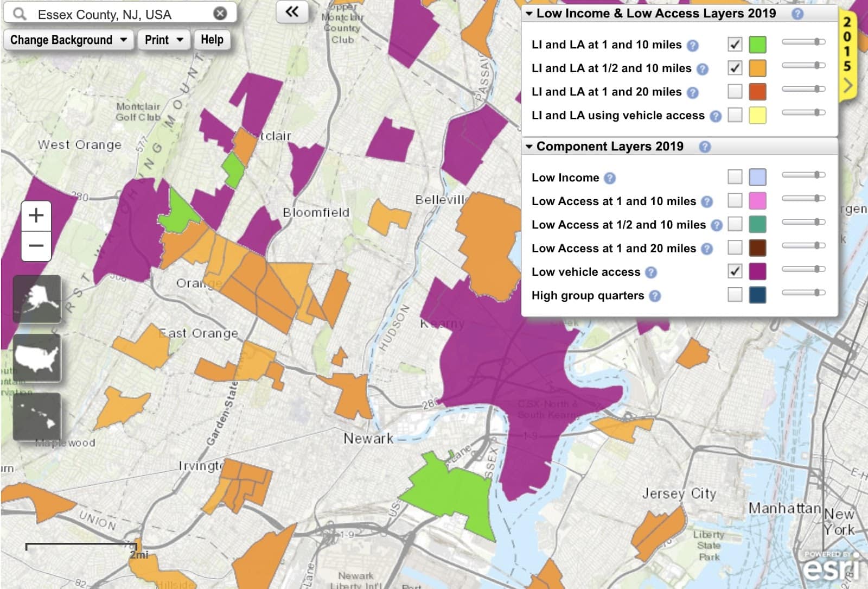The image size is (868, 589).
Task: Clear the Essex County search text
Action: pyautogui.click(x=220, y=14)
